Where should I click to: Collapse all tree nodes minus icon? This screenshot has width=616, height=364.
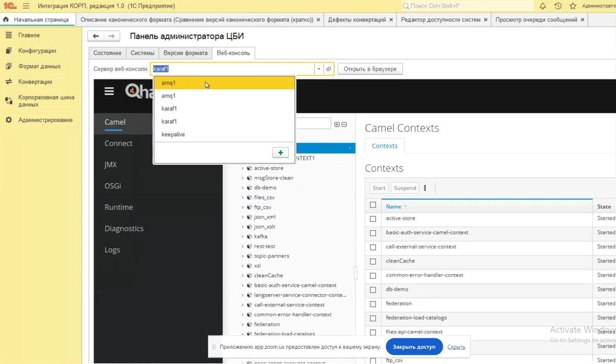pos(344,124)
